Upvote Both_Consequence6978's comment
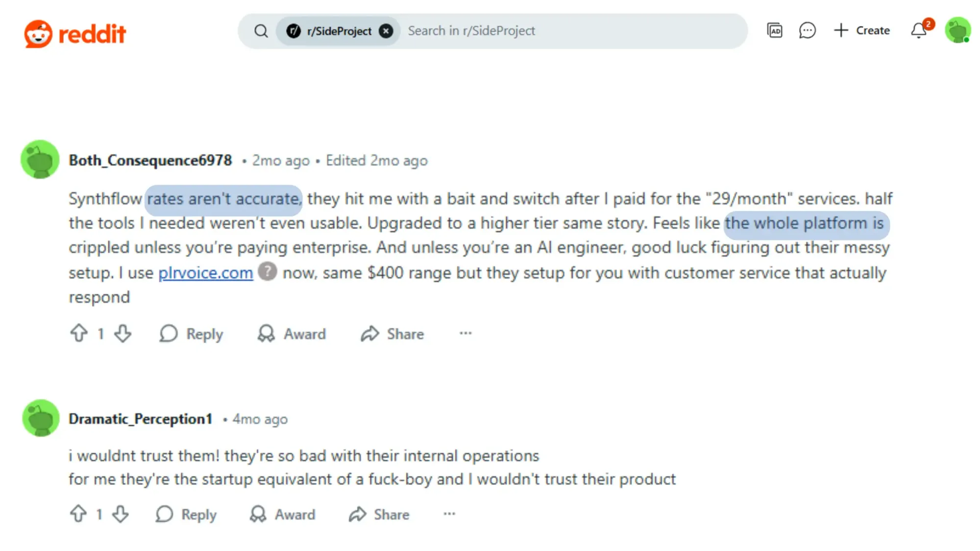This screenshot has height=551, width=980. tap(80, 334)
